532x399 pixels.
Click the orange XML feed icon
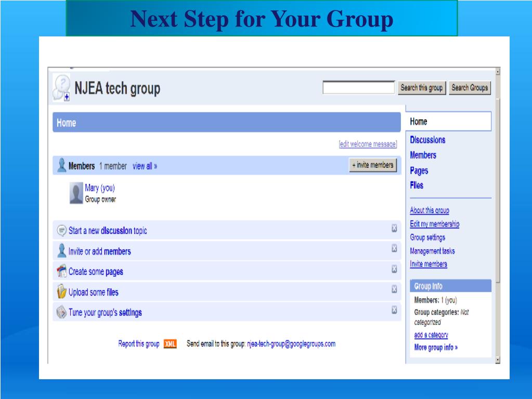tap(170, 344)
